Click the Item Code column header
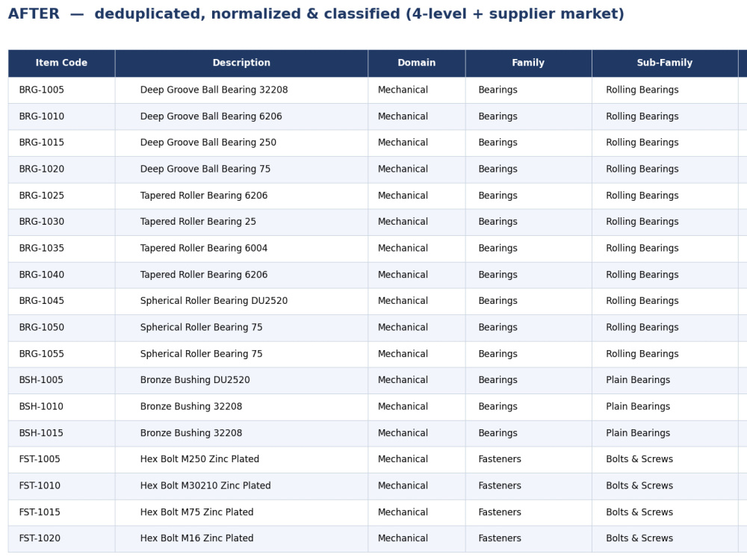Screen dimensions: 747x560 click(61, 63)
